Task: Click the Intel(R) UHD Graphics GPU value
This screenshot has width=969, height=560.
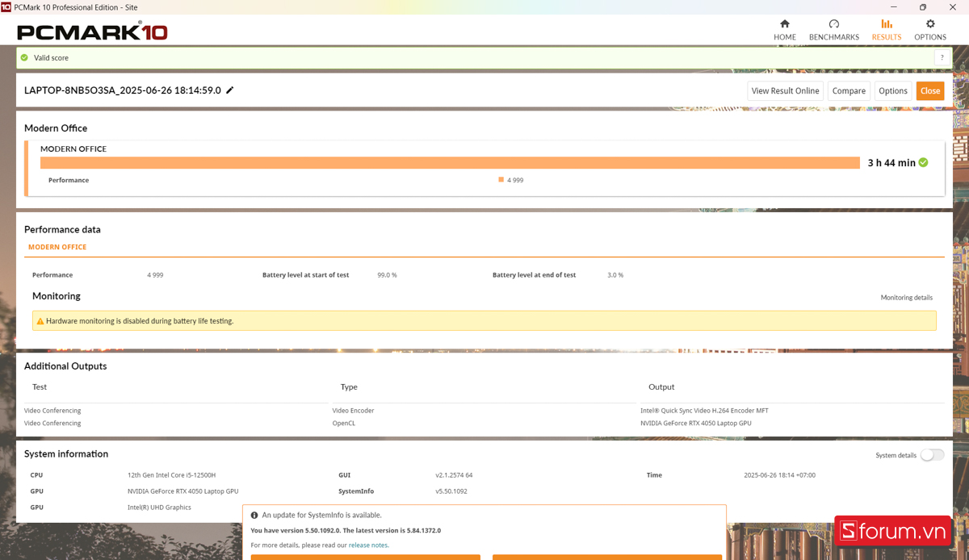Action: pos(159,508)
